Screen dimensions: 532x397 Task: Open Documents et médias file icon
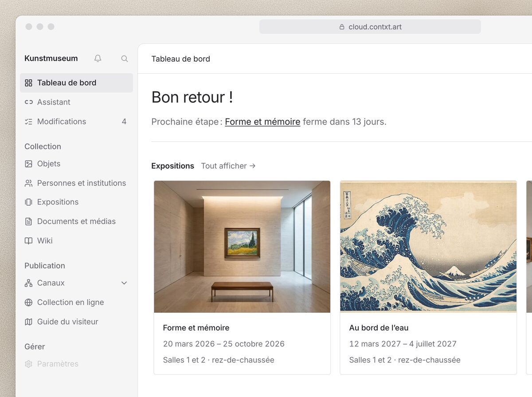click(28, 221)
